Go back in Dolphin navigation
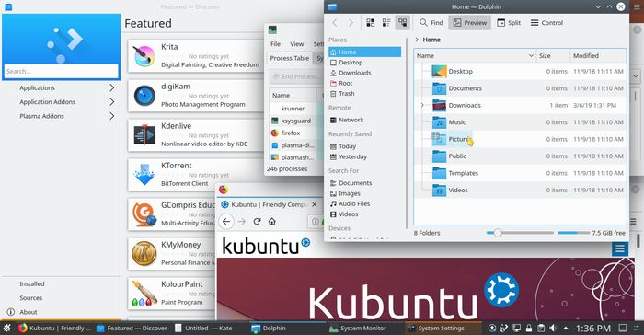 coord(335,23)
